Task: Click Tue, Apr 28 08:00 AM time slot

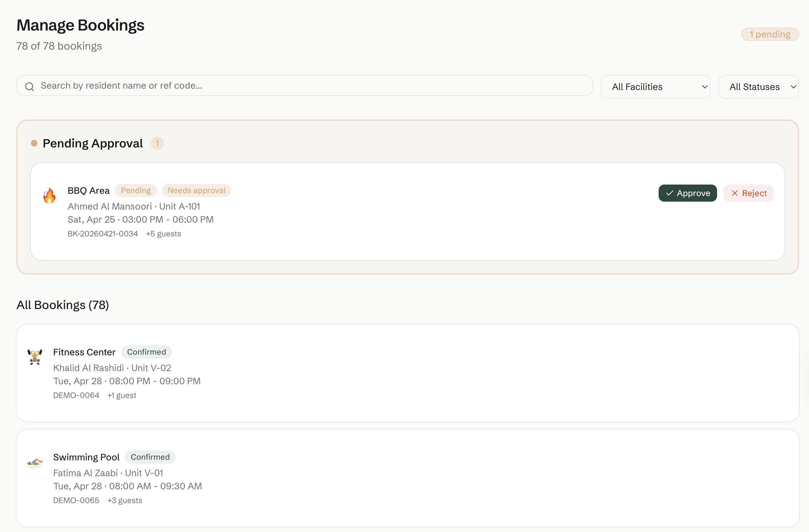Action: coord(127,486)
